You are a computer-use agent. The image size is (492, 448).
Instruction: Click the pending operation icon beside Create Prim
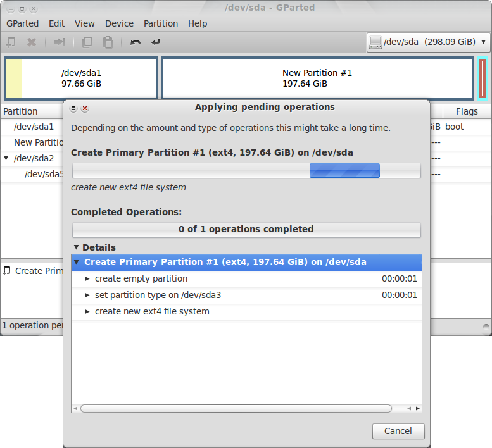tap(6, 271)
